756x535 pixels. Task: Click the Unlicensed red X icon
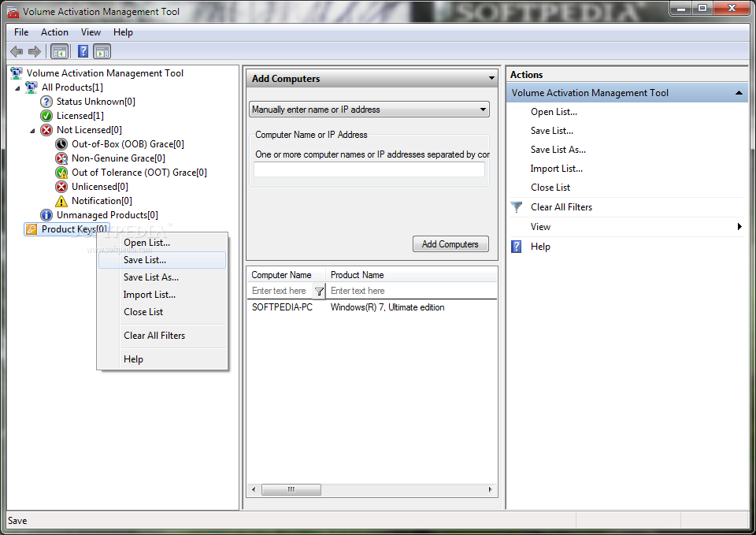pos(61,187)
